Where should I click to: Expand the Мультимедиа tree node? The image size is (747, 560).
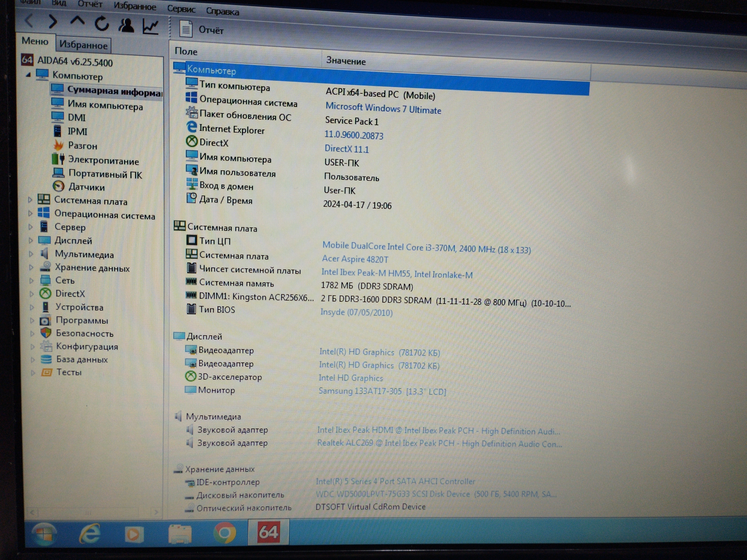(32, 254)
